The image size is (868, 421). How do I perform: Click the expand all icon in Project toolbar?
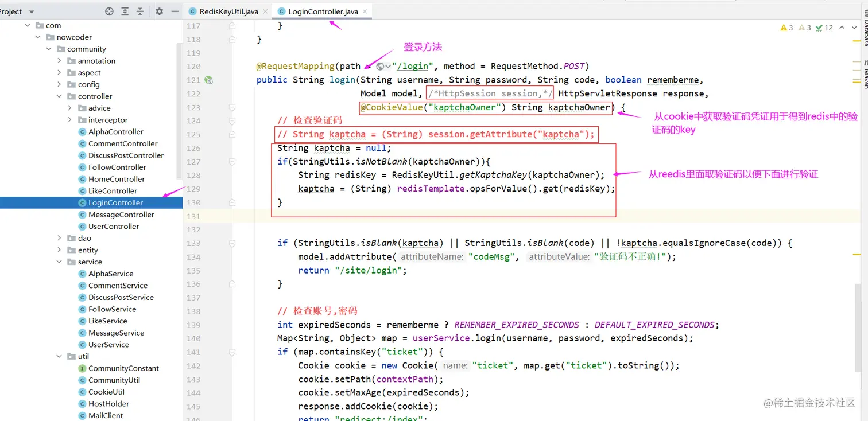click(125, 11)
